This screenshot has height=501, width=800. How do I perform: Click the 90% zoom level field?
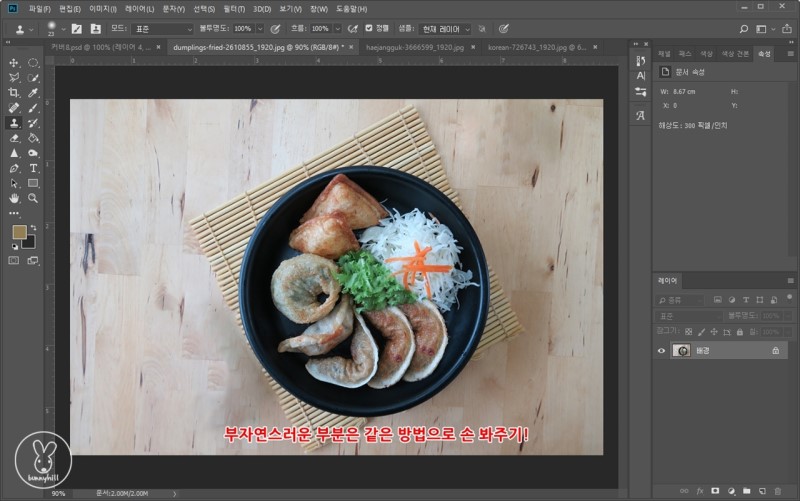click(59, 493)
